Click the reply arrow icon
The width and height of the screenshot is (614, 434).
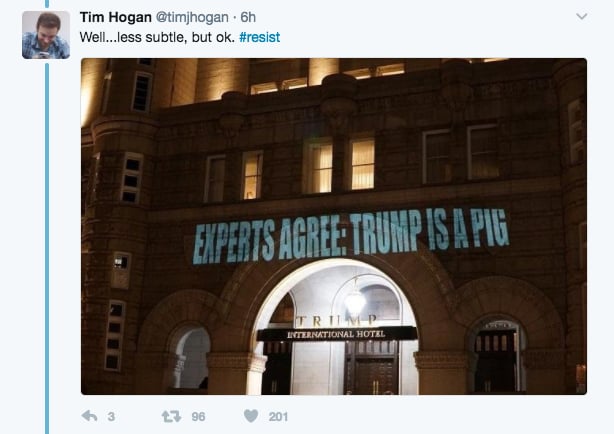click(x=89, y=416)
